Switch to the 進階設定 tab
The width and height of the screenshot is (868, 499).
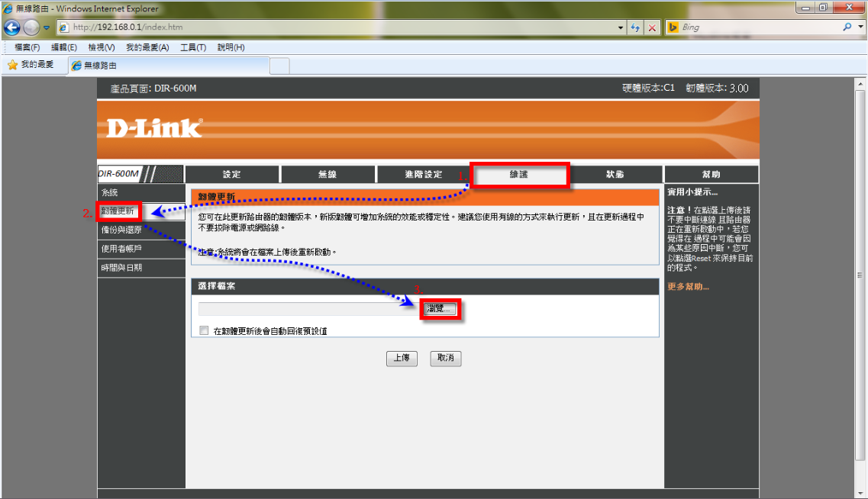click(422, 175)
